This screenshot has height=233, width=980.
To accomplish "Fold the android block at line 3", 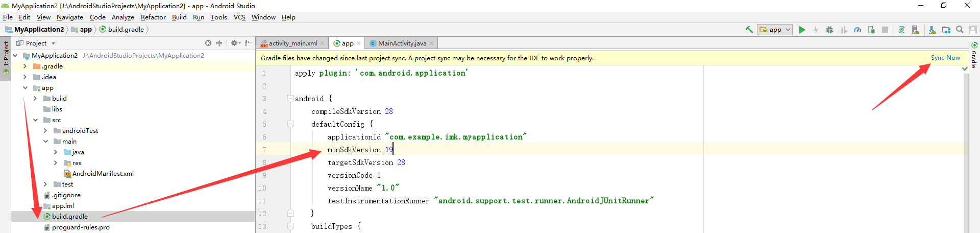I will pyautogui.click(x=290, y=98).
